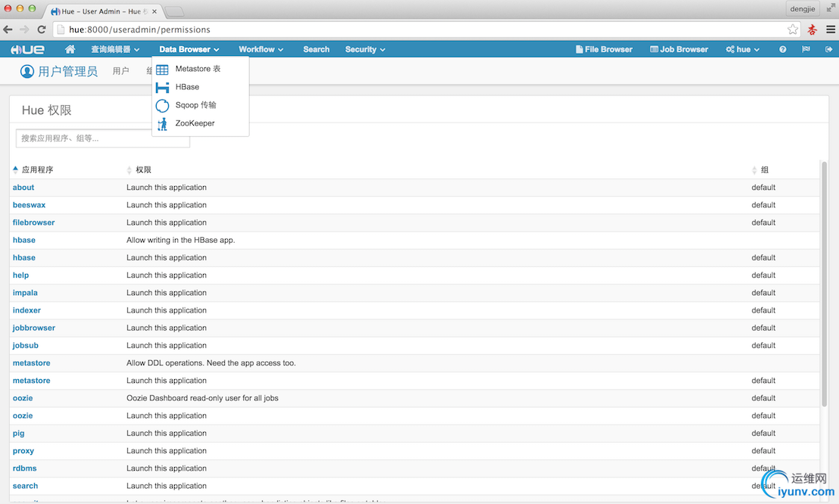The image size is (839, 504).
Task: Click the dengjie profile button
Action: point(802,8)
